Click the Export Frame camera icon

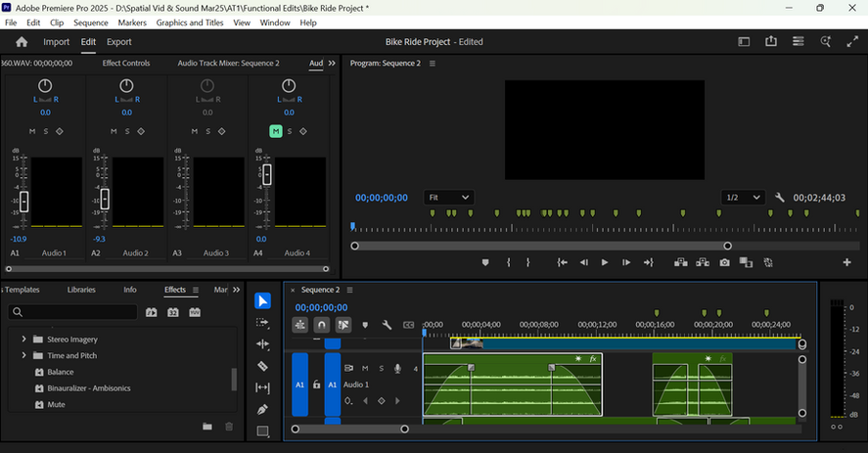(724, 262)
